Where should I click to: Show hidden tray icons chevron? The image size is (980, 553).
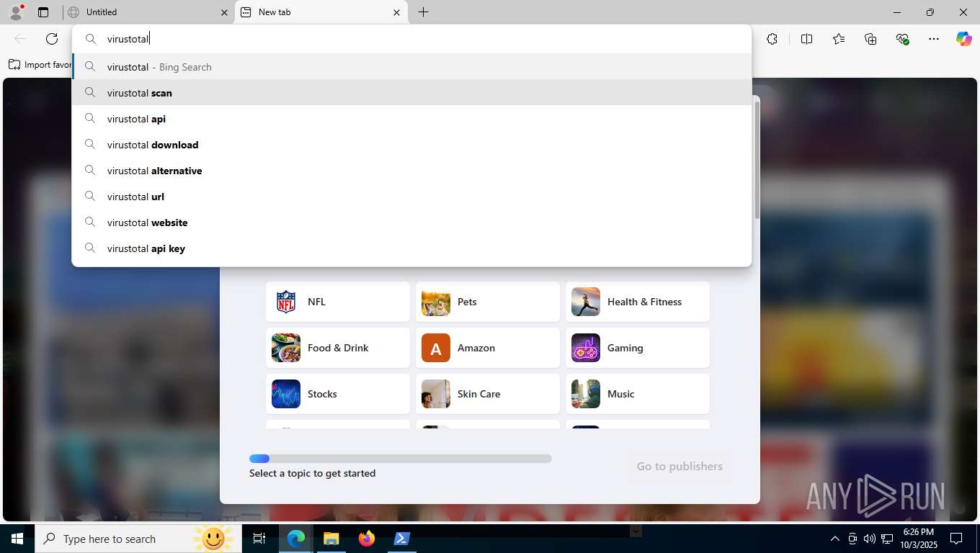pos(835,539)
